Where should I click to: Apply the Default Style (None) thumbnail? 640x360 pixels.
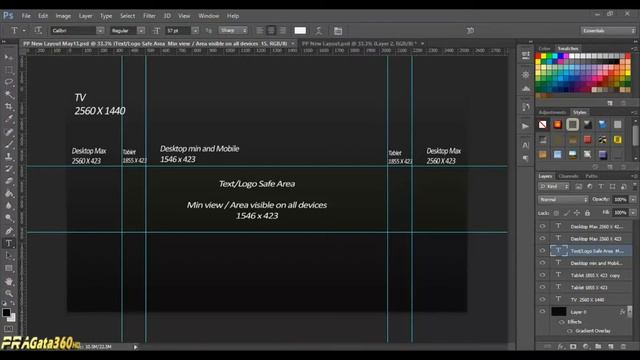tap(542, 124)
